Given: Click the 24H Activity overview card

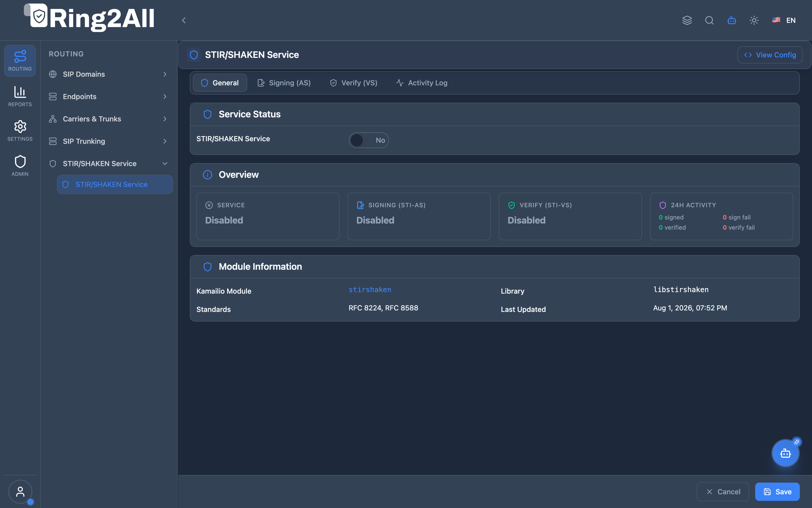Looking at the screenshot, I should (721, 216).
